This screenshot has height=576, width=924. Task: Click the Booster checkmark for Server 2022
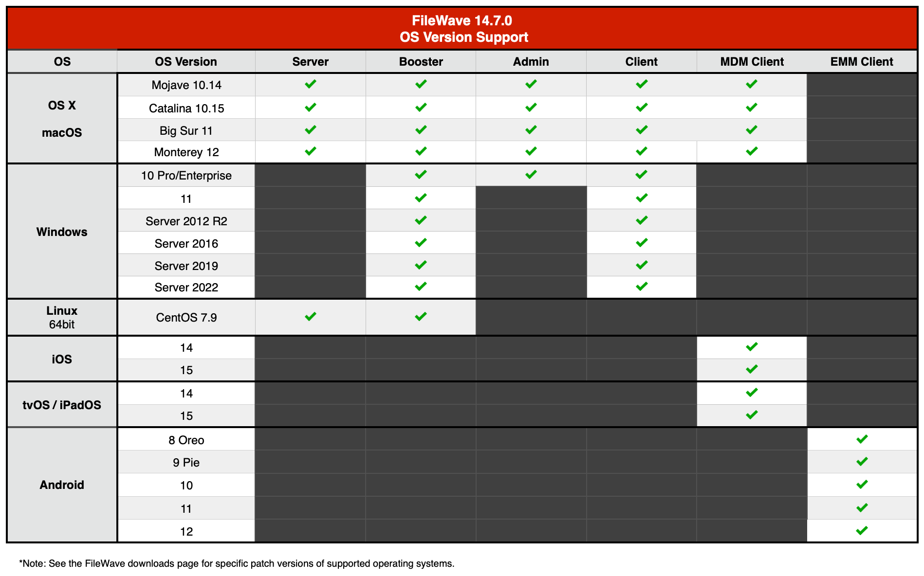pos(421,287)
